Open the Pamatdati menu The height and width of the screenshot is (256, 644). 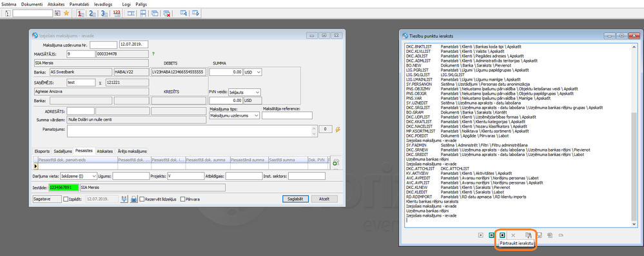coord(79,4)
